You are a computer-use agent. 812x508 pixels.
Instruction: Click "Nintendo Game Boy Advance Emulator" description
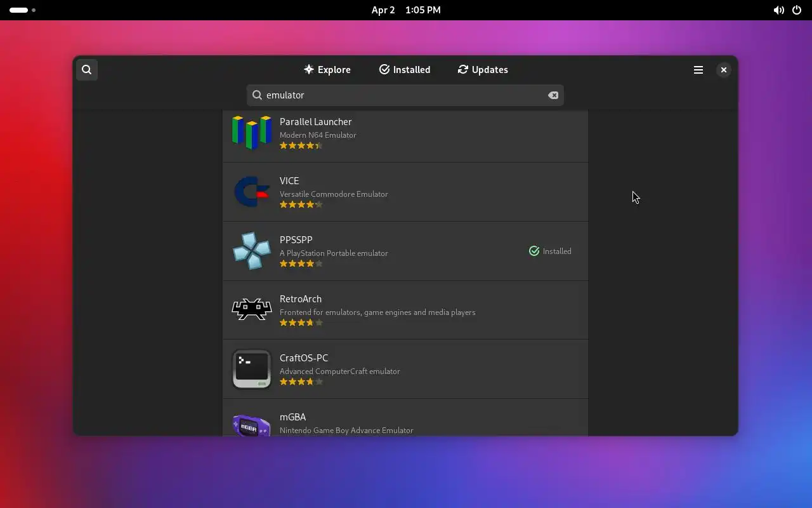[x=346, y=431]
